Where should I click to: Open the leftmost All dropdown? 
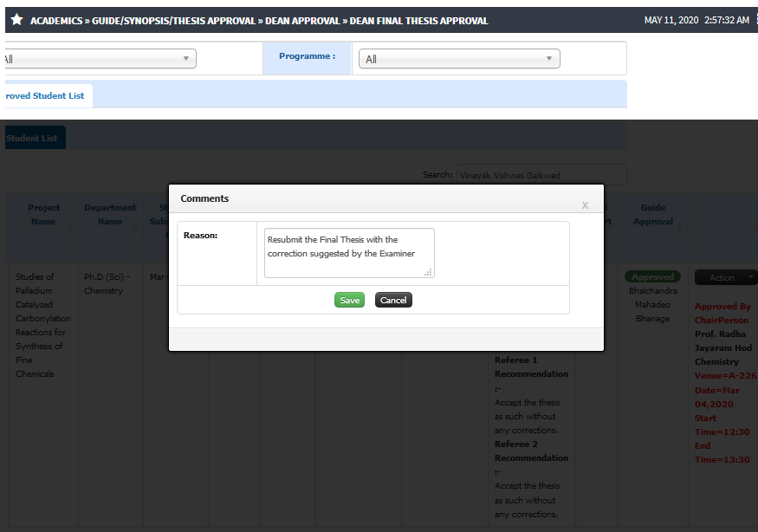(99, 59)
